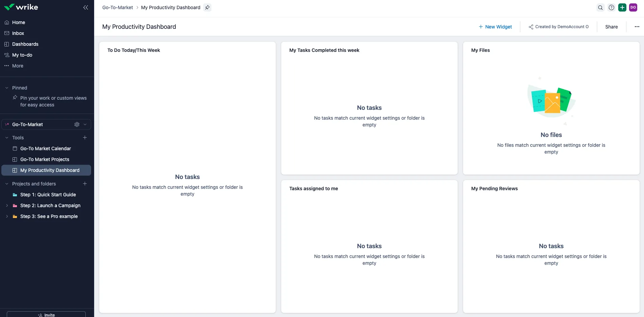Open Step 3: See a Pro example folder
Screen dimensions: 644x317
point(49,216)
